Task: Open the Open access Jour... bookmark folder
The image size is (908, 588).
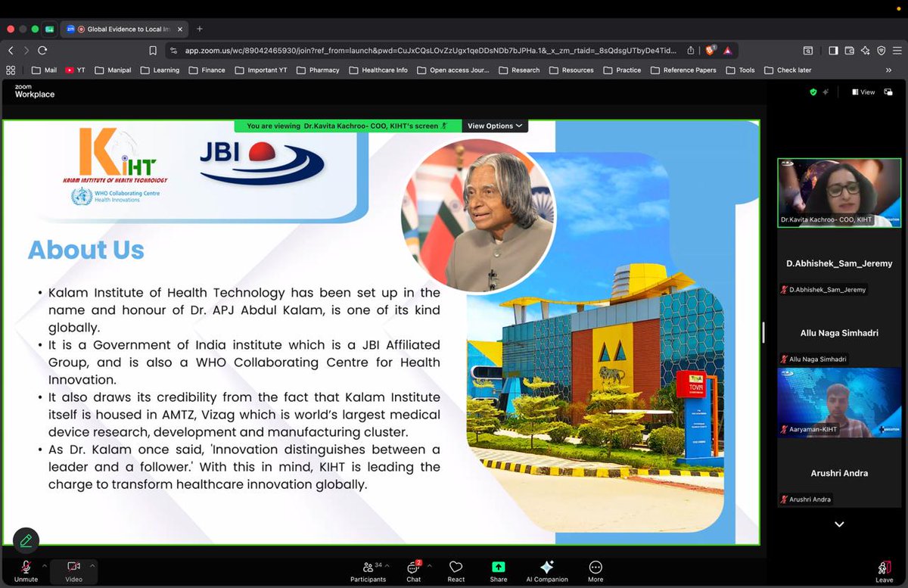Action: pyautogui.click(x=452, y=70)
